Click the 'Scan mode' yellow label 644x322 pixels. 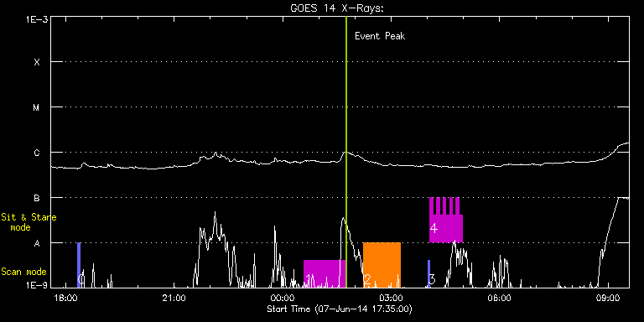click(x=23, y=272)
